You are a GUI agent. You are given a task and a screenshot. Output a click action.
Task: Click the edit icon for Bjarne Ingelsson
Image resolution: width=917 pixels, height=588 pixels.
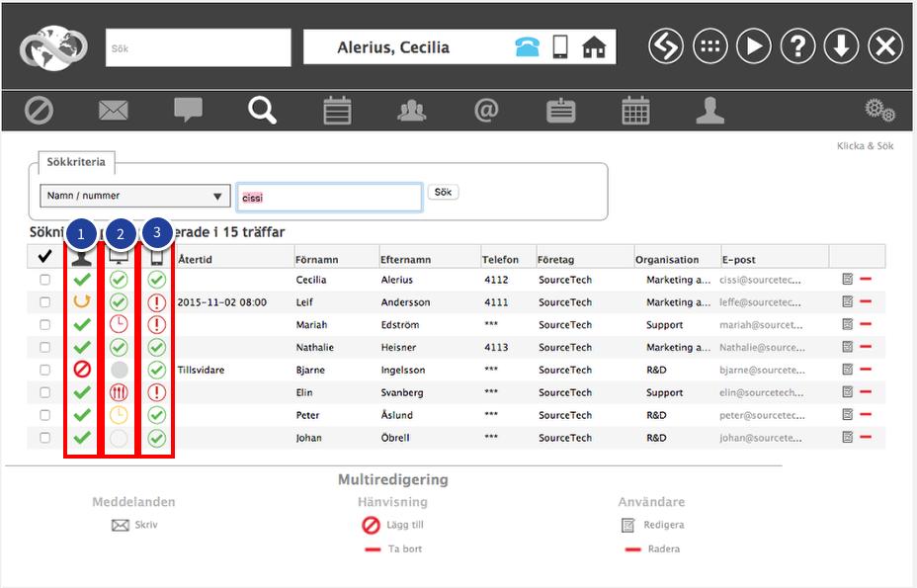coord(848,370)
